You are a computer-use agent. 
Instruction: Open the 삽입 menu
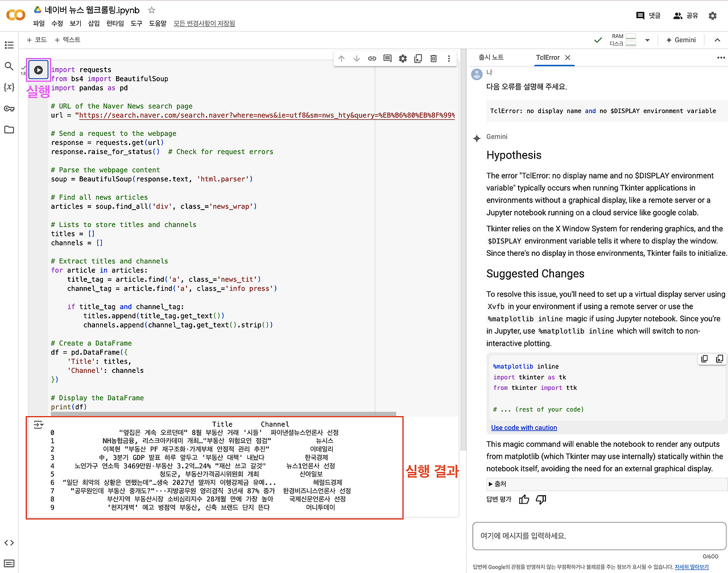point(94,23)
